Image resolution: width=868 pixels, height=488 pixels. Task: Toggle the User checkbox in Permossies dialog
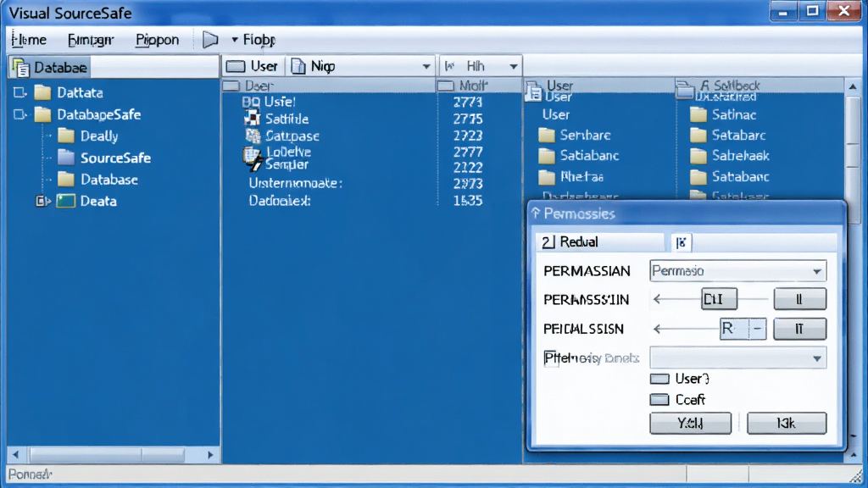(659, 379)
